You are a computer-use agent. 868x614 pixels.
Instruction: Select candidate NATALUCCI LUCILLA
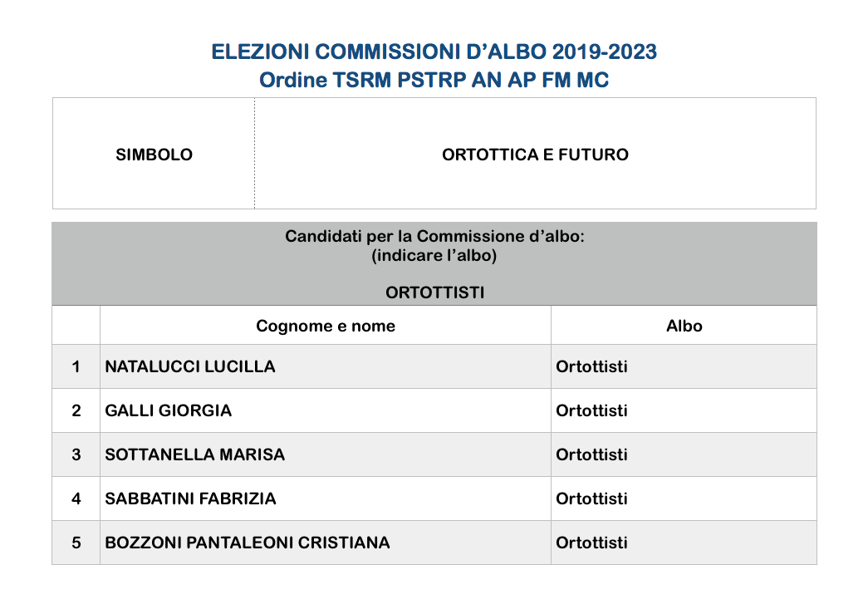190,366
